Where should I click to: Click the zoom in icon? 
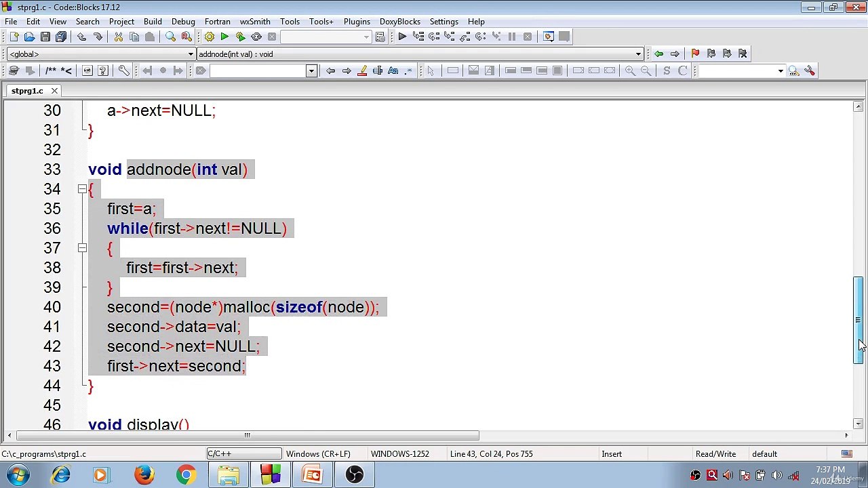coord(630,70)
